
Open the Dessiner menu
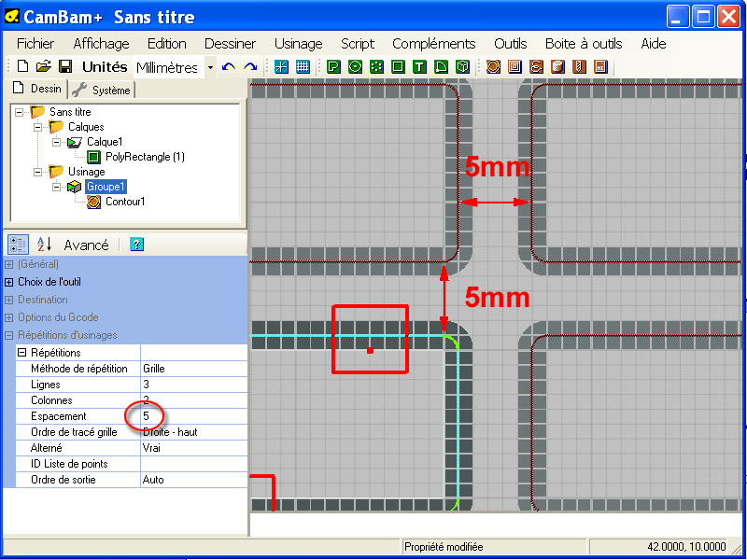[230, 44]
